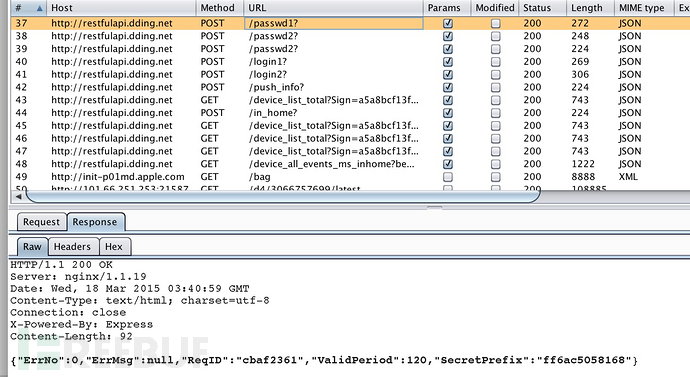690x377 pixels.
Task: Toggle Modified checkbox for row 37
Action: tap(495, 23)
